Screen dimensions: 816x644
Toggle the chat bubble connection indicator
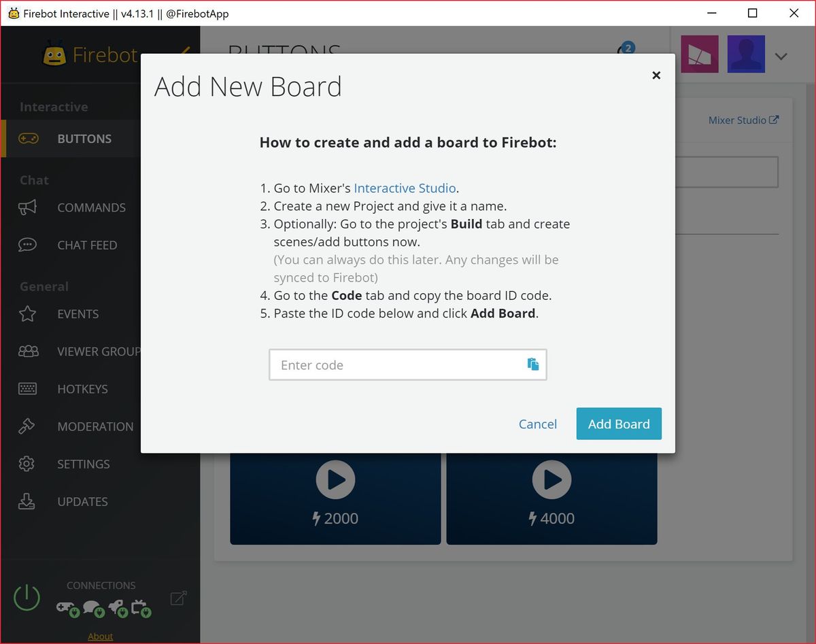(93, 608)
